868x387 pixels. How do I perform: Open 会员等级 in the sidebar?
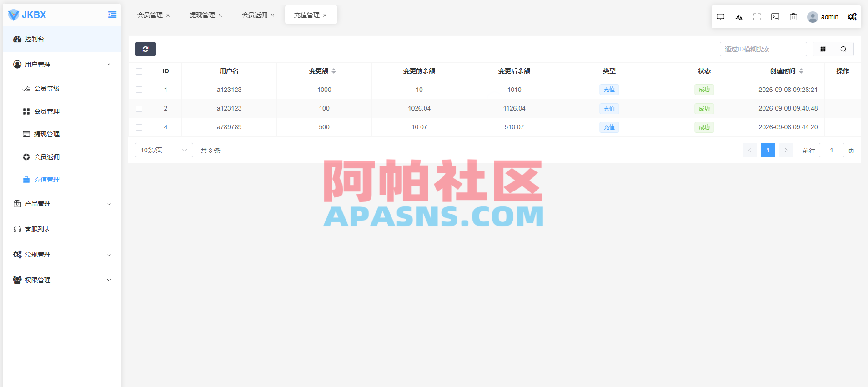click(62, 89)
